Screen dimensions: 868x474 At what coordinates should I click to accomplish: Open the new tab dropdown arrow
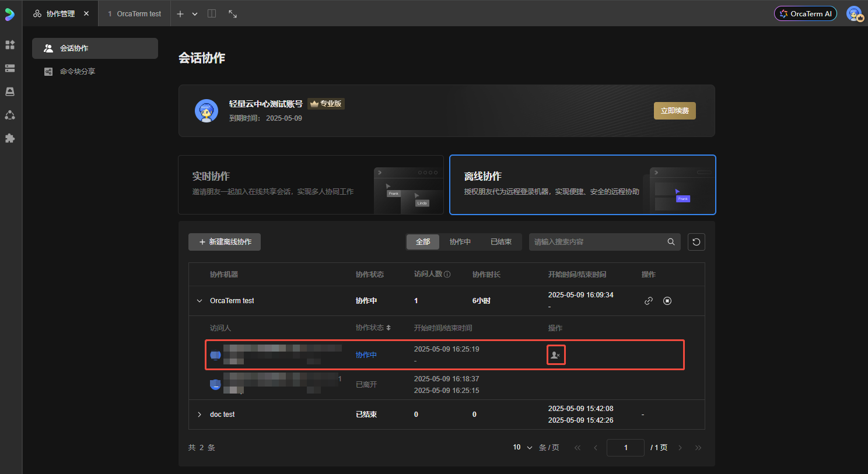[x=195, y=14]
